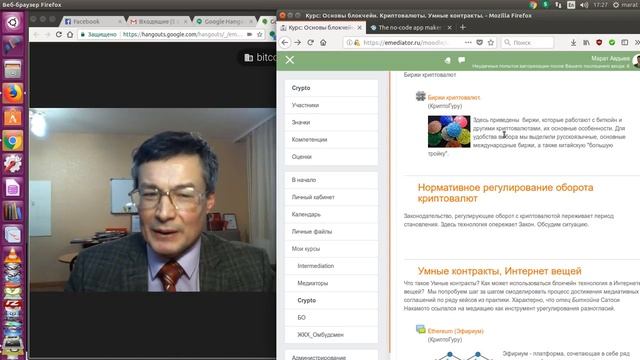Open 'Crypto' under Мои курсы in sidebar

331,300
